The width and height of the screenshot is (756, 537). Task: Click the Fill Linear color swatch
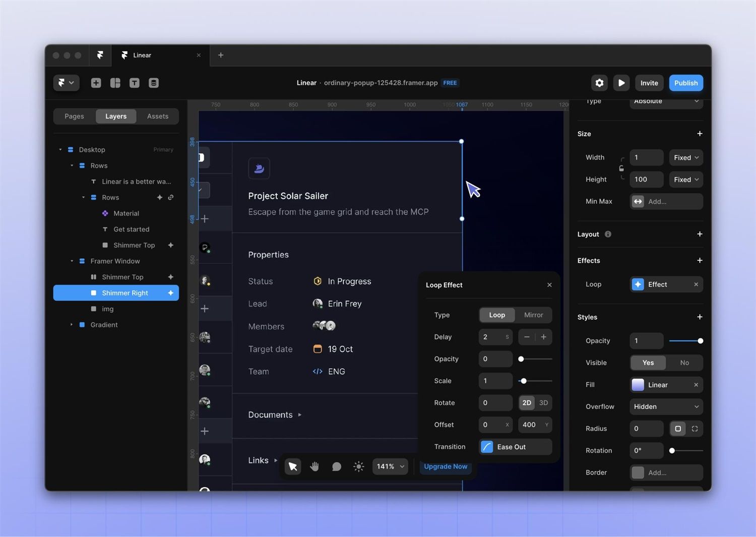coord(638,385)
